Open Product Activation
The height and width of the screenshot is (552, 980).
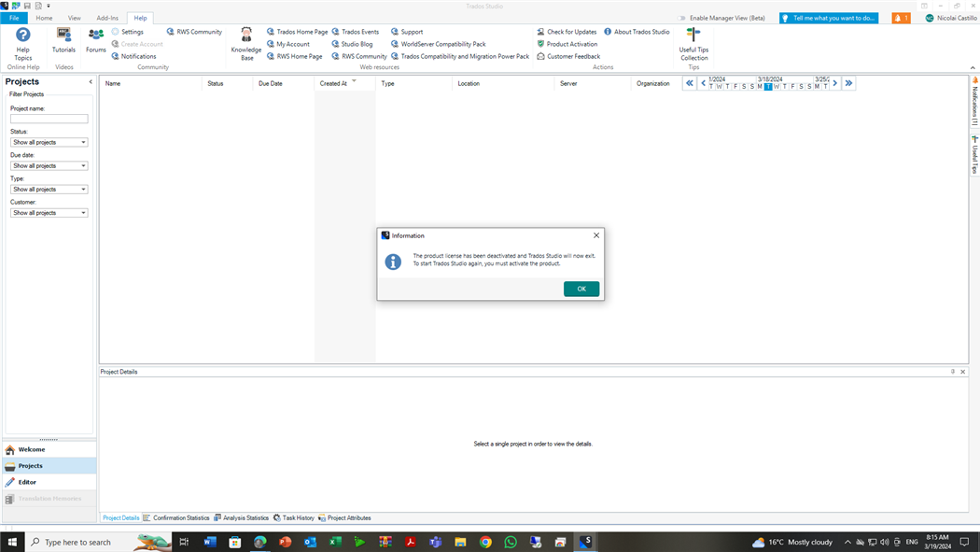(571, 44)
